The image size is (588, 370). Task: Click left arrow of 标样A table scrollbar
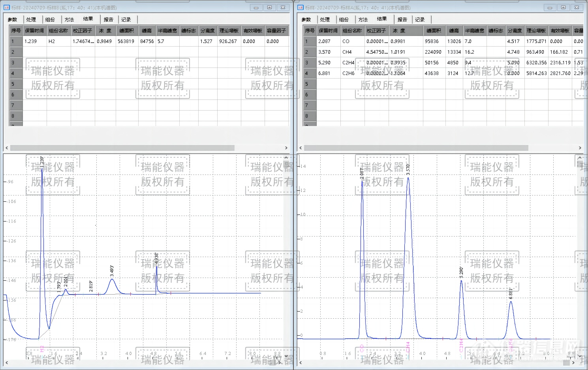point(301,148)
